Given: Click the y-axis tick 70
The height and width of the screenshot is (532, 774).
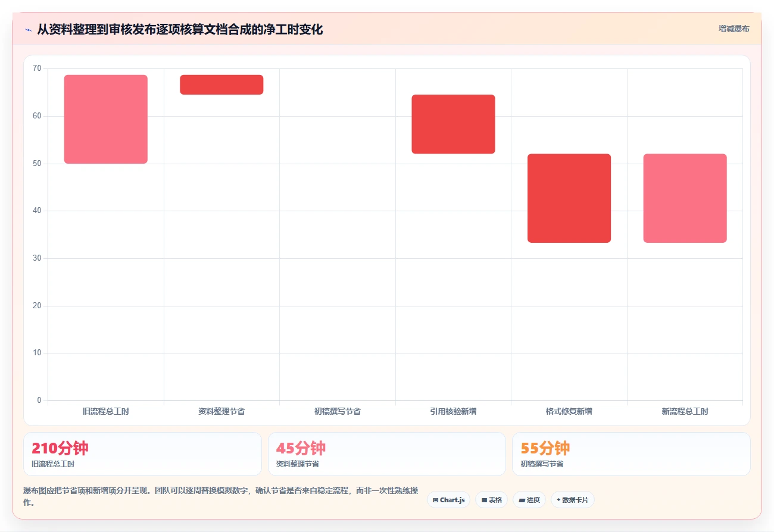Looking at the screenshot, I should coord(37,68).
